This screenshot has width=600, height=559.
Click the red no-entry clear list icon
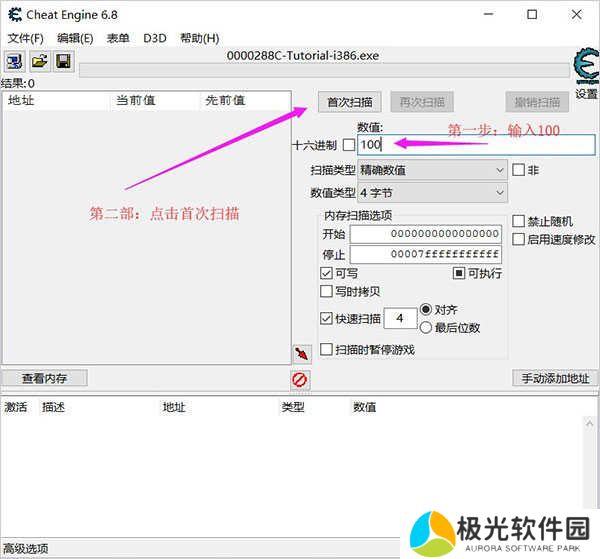300,380
